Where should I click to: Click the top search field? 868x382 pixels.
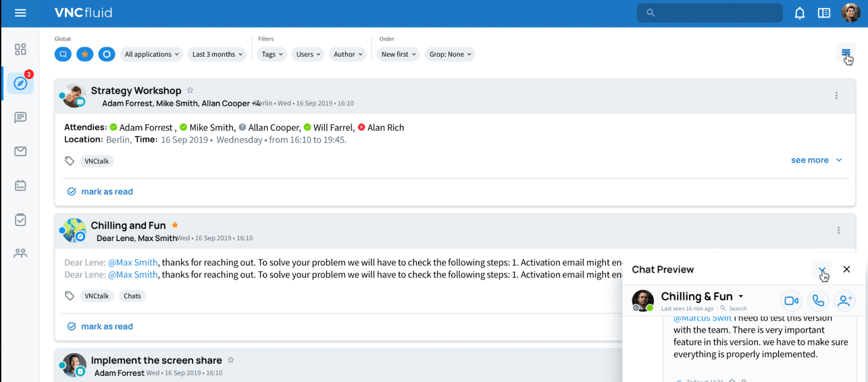coord(709,13)
